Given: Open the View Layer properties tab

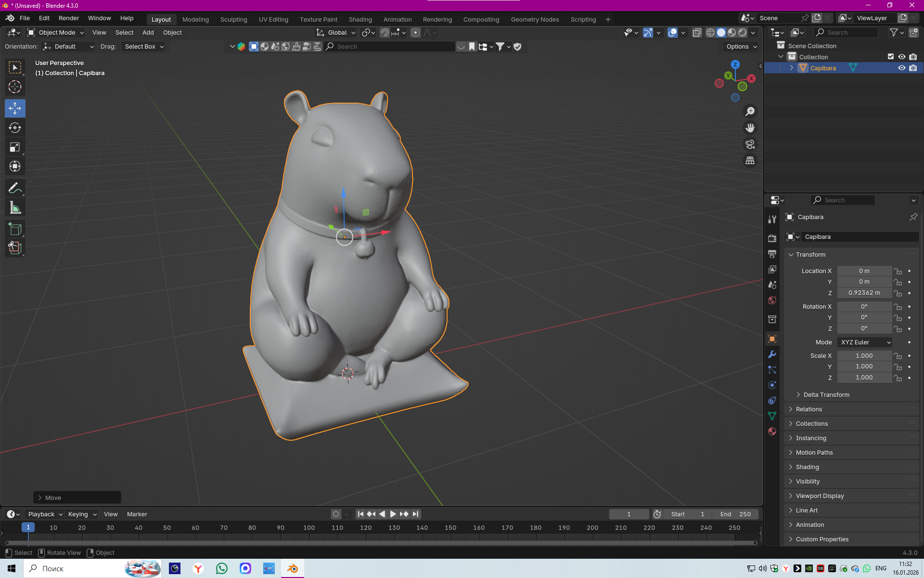Looking at the screenshot, I should tap(772, 269).
